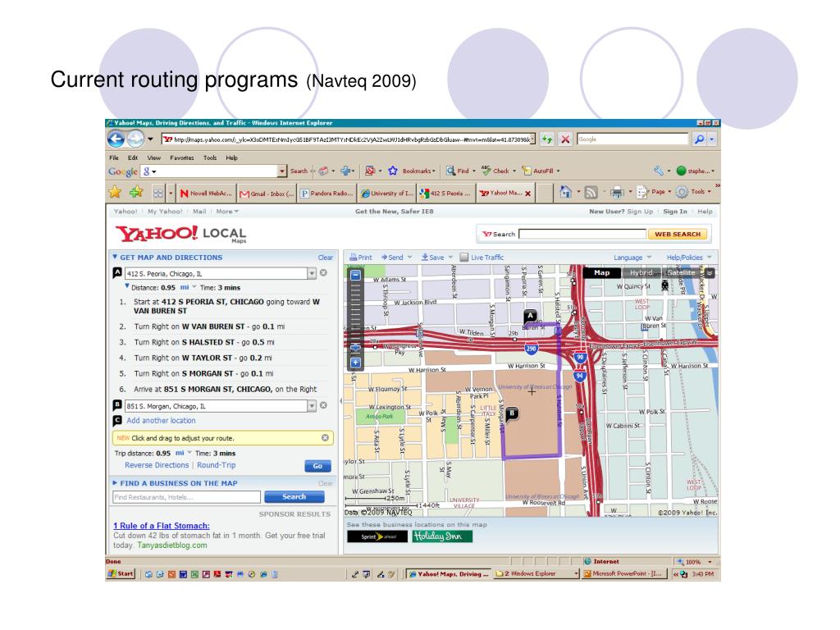Click the printer icon in IE toolbar
Viewport: 840px width, 630px height.
617,192
